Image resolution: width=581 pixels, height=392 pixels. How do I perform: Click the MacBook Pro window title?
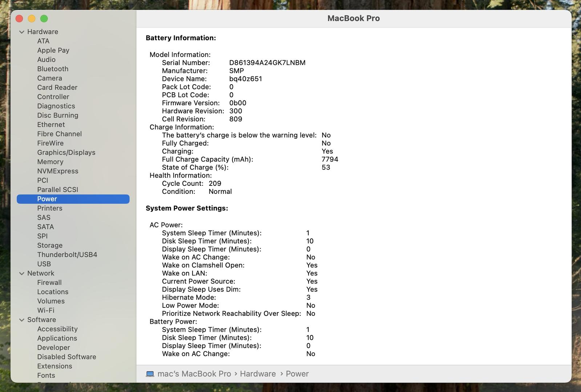(x=354, y=19)
